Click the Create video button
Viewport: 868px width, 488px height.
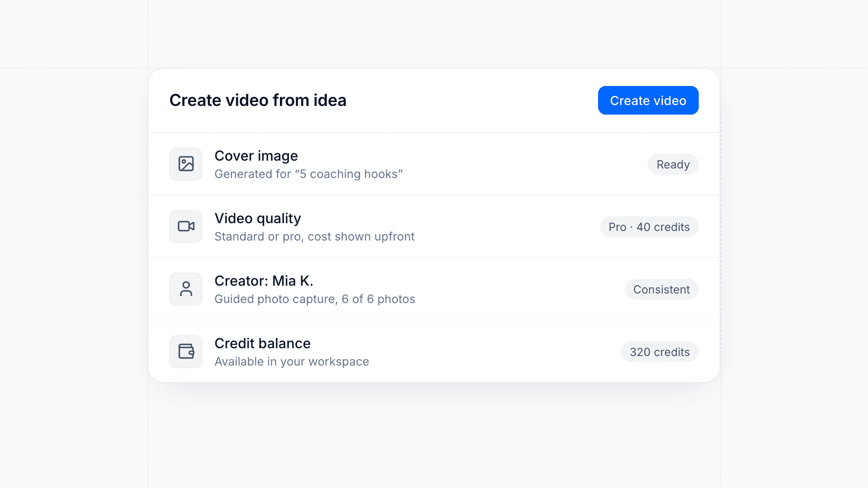coord(648,100)
